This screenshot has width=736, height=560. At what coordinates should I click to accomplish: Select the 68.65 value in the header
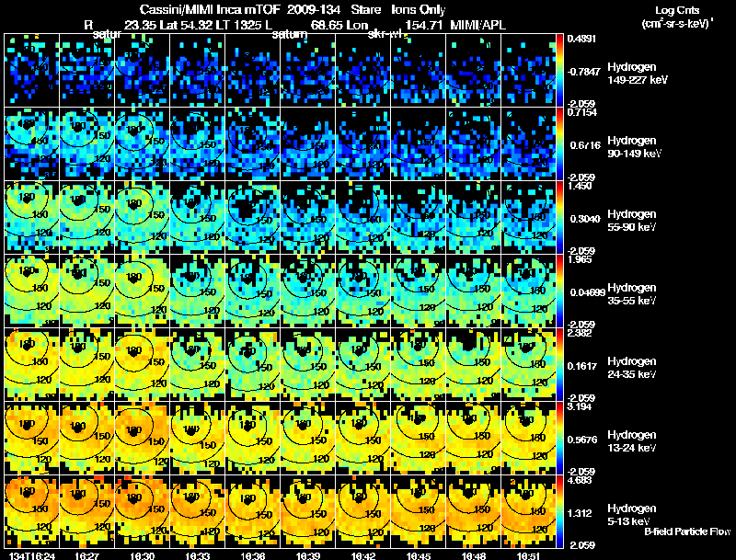[x=327, y=26]
